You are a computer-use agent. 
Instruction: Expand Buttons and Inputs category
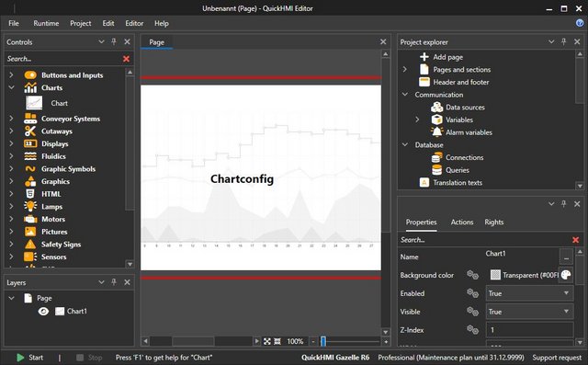tap(11, 75)
